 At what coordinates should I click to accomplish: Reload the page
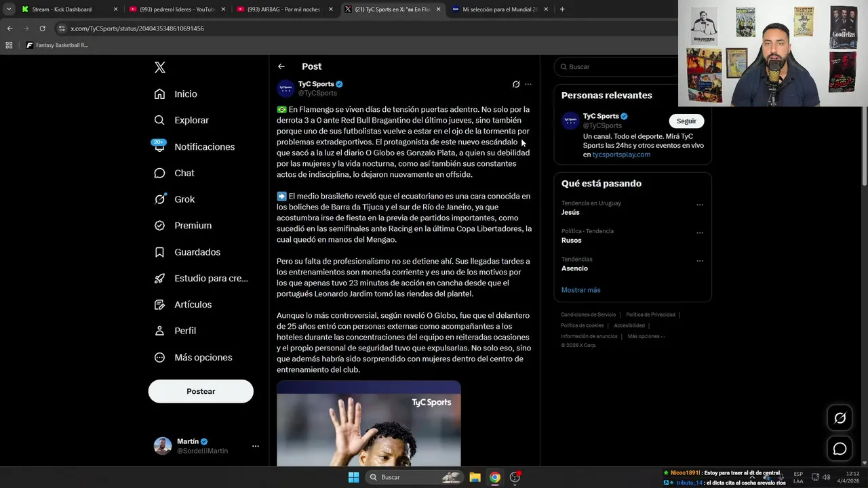(42, 28)
